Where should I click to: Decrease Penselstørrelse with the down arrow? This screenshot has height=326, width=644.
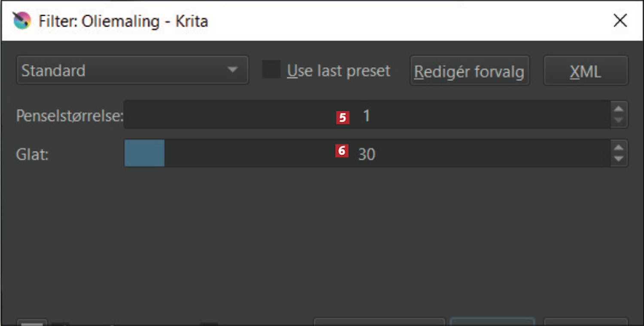(x=619, y=121)
